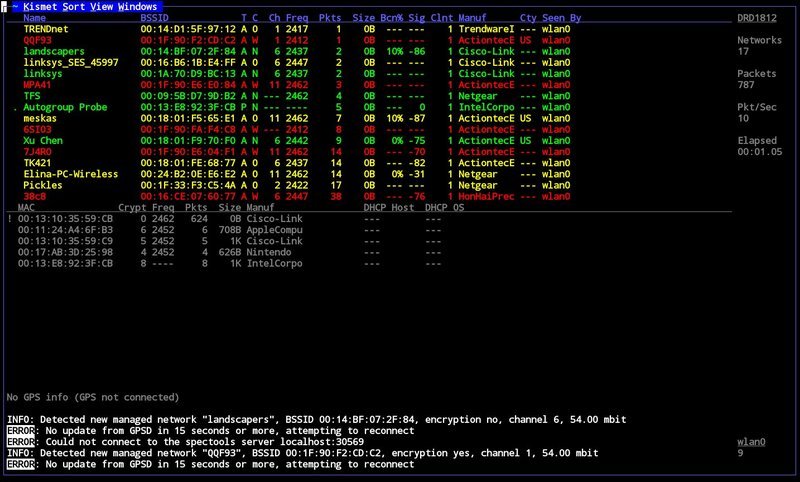The image size is (800, 482).
Task: Open the Windows menu
Action: [137, 7]
